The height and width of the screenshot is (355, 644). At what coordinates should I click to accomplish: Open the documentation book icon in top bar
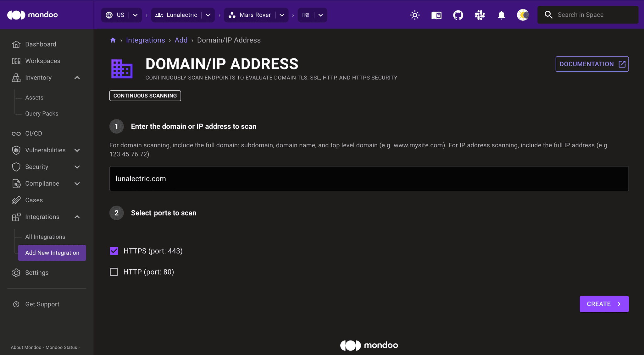click(436, 15)
